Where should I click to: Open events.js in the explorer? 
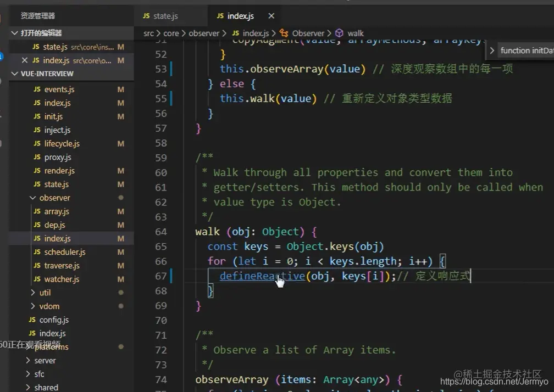click(x=59, y=89)
